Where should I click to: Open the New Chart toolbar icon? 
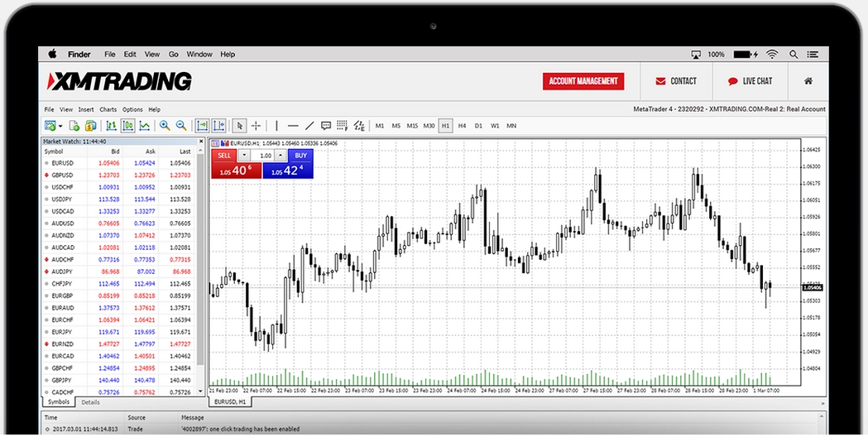pyautogui.click(x=50, y=126)
